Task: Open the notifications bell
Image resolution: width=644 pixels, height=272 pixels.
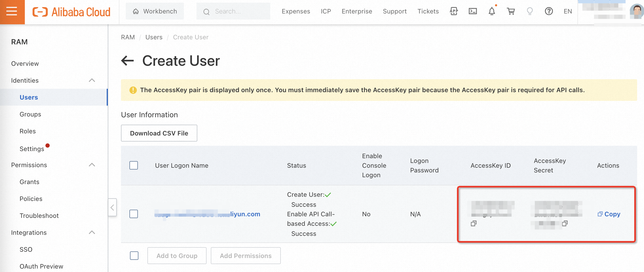Action: click(x=492, y=11)
